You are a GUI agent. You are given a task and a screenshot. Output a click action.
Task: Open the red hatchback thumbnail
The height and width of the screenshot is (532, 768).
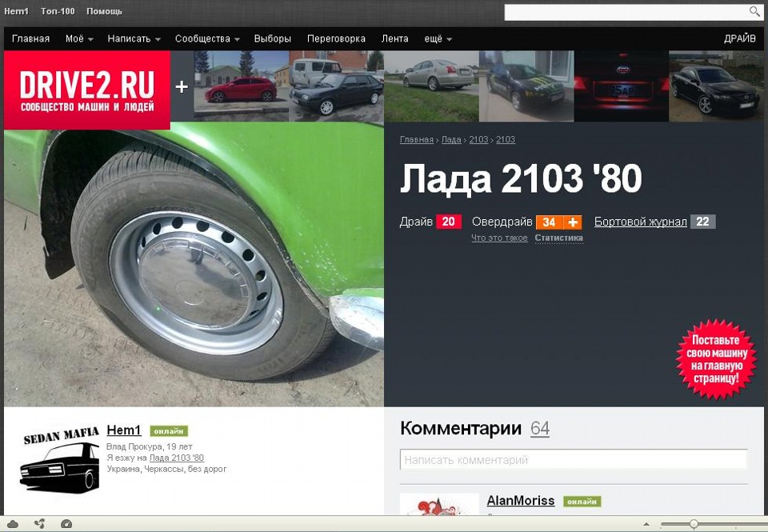point(241,86)
